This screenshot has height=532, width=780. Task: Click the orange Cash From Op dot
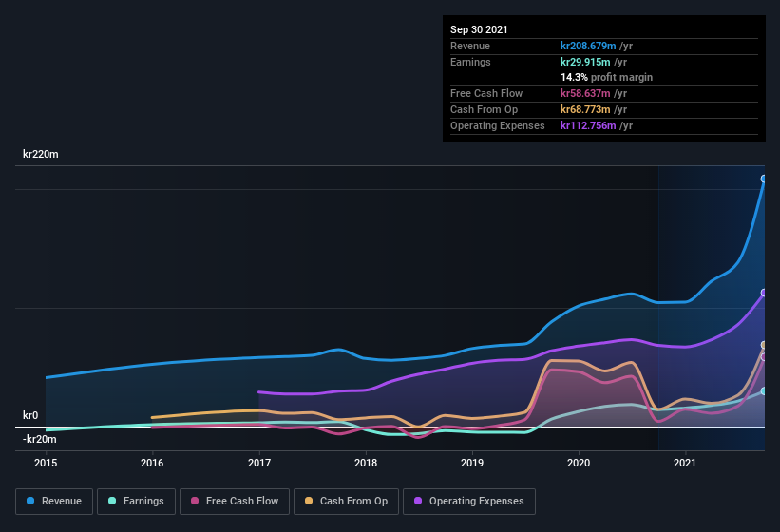[x=309, y=501]
